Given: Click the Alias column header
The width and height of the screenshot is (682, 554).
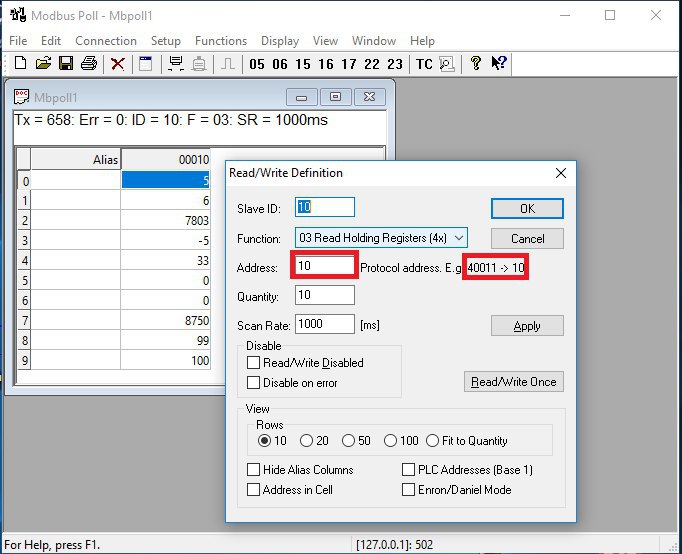Looking at the screenshot, I should point(76,160).
